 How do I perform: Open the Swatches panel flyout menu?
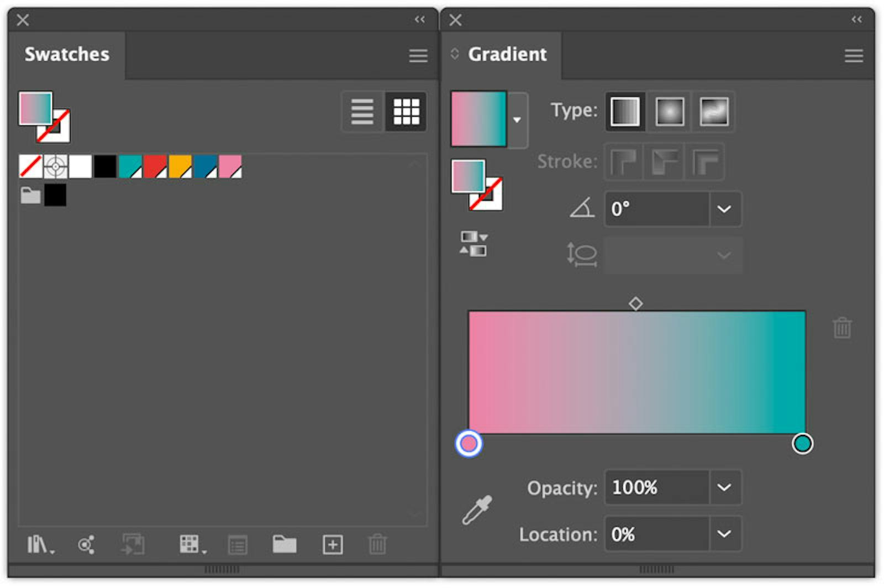(x=418, y=55)
